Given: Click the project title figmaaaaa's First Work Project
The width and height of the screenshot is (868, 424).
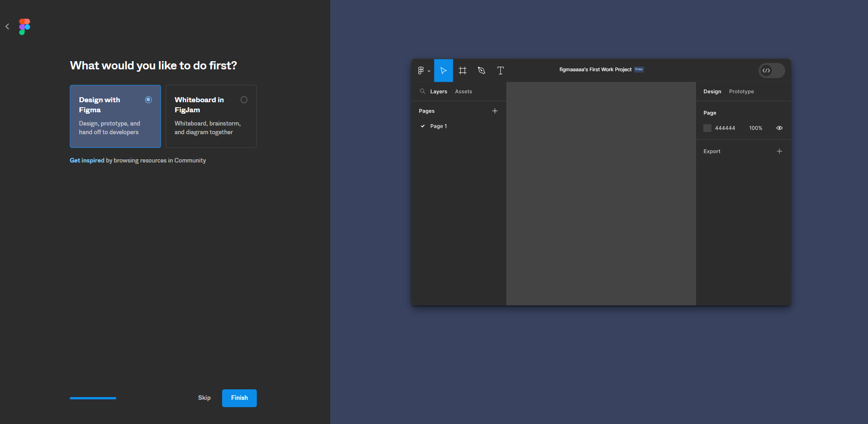Looking at the screenshot, I should (595, 70).
